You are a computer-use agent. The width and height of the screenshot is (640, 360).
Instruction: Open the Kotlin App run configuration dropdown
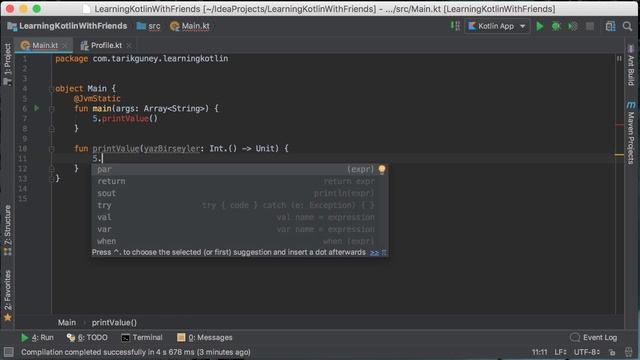[497, 26]
